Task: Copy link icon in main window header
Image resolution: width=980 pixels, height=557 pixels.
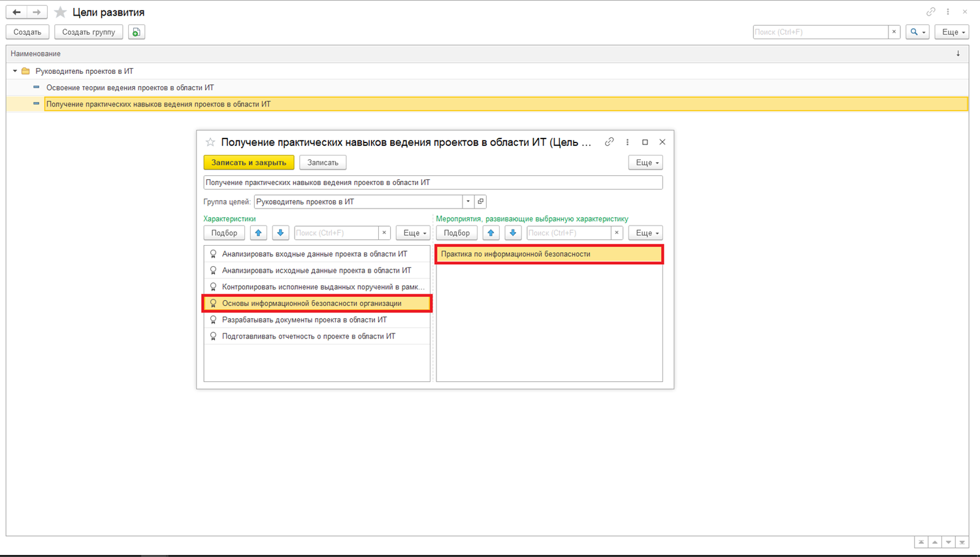Action: [931, 12]
